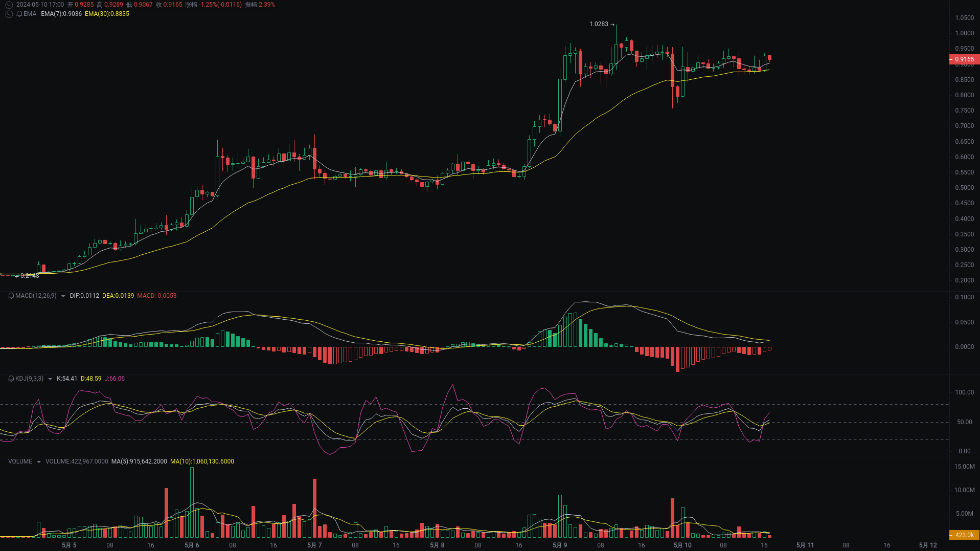Image resolution: width=980 pixels, height=551 pixels.
Task: Open the MACD(12,26,9) dropdown arrow
Action: click(62, 296)
